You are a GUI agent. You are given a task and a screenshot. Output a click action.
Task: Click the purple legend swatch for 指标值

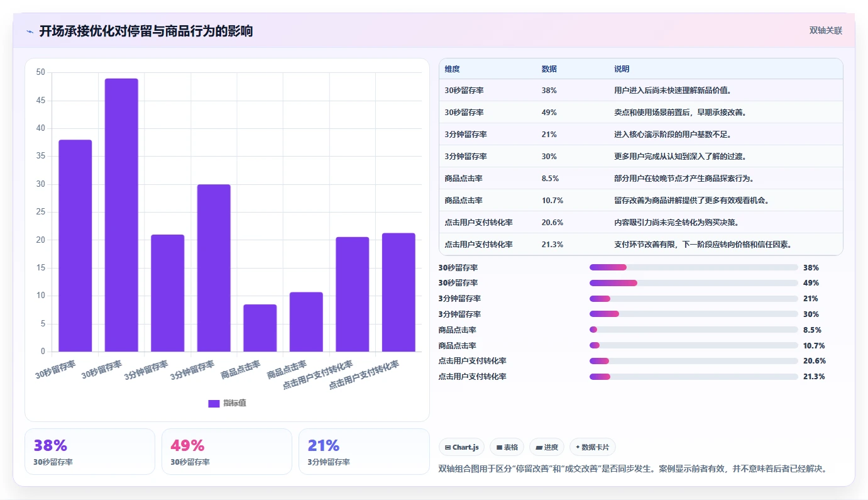(214, 404)
